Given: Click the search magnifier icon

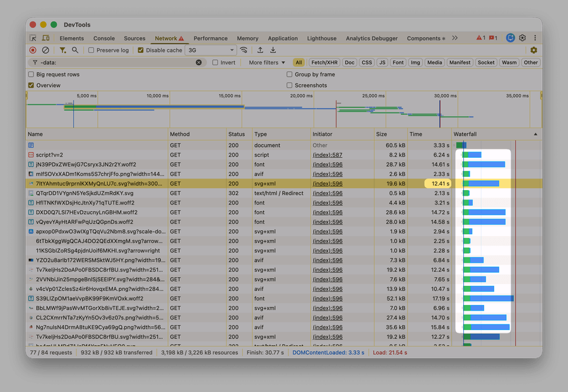Looking at the screenshot, I should click(75, 50).
